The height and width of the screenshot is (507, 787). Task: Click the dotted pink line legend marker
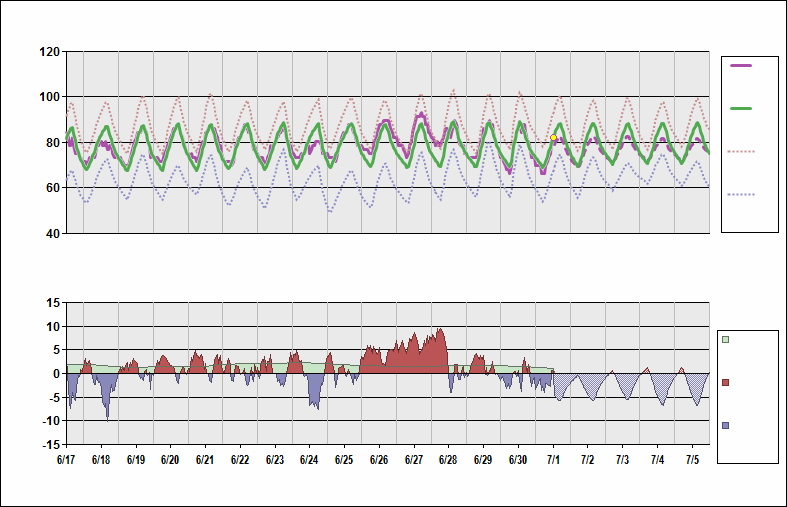tap(741, 151)
